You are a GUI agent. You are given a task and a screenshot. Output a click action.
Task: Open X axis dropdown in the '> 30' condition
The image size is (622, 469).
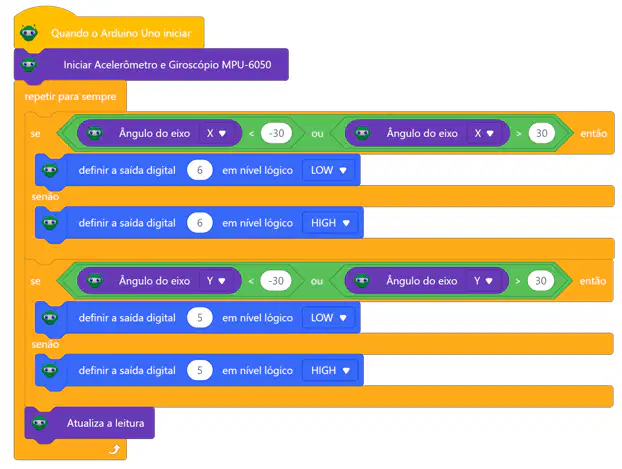[484, 133]
